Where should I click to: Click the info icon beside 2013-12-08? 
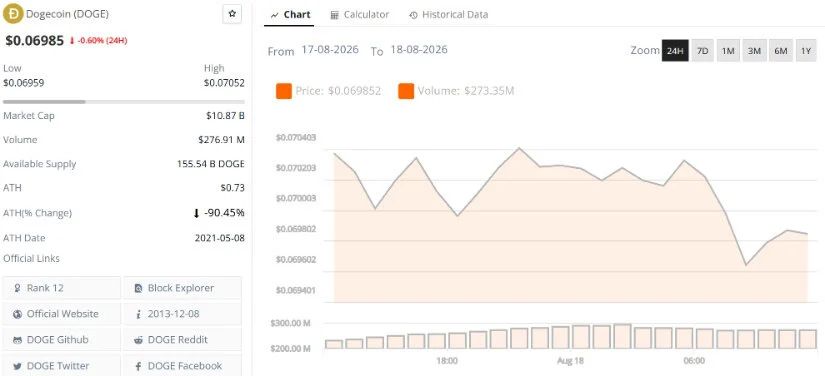point(138,314)
